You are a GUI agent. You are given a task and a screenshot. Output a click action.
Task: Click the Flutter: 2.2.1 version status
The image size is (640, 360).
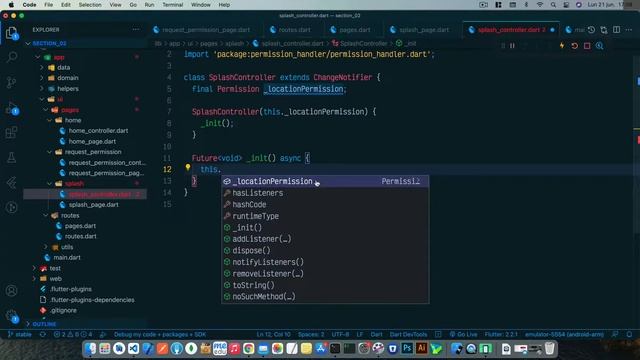501,334
